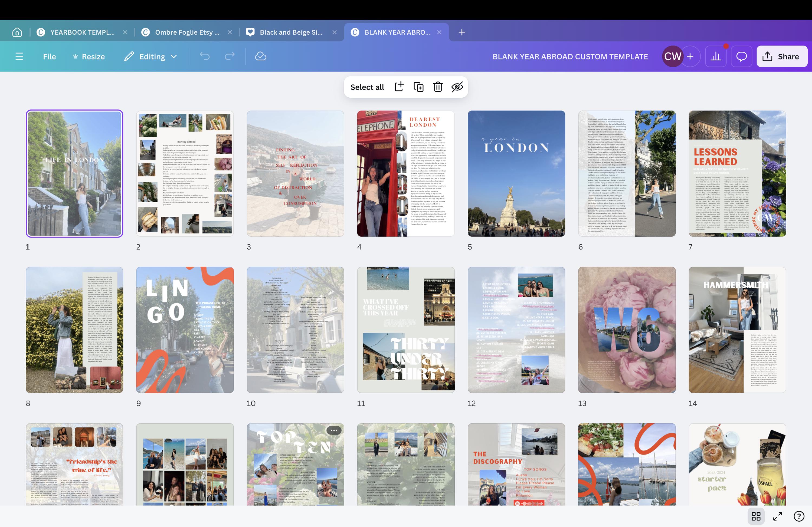This screenshot has height=527, width=812.
Task: Open design insights with the bar chart icon
Action: 716,56
